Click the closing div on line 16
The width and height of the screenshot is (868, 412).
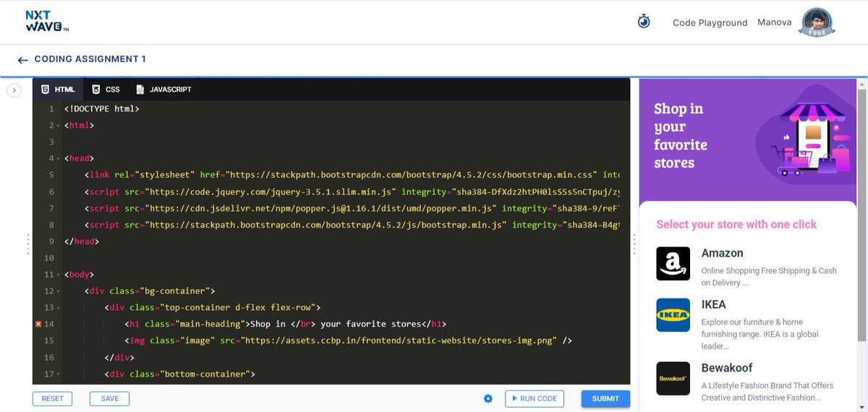[x=119, y=358]
